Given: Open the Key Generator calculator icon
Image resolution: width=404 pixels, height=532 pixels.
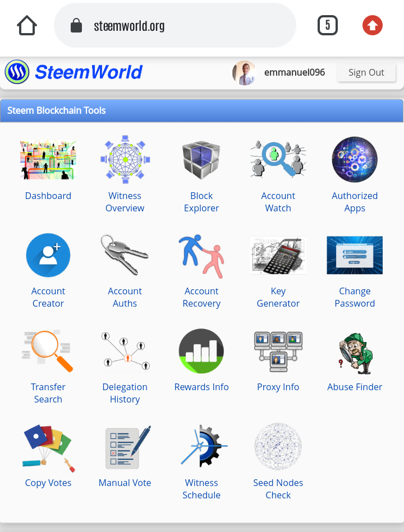Looking at the screenshot, I should click(x=278, y=255).
